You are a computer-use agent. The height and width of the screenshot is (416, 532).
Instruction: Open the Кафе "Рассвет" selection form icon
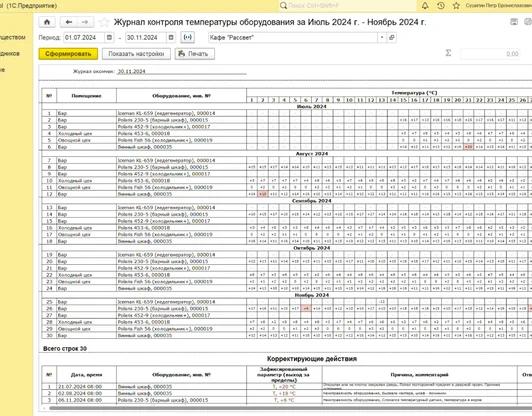point(392,37)
